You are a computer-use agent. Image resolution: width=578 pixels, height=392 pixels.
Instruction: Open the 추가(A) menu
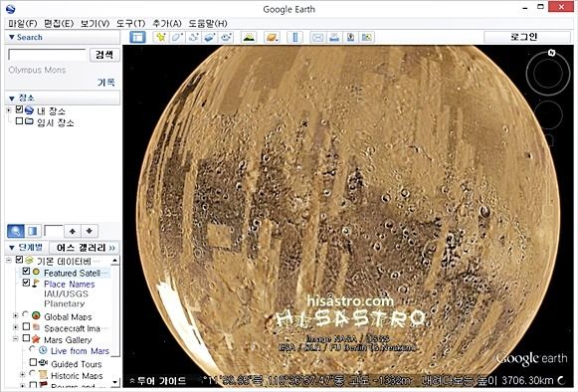(x=167, y=24)
